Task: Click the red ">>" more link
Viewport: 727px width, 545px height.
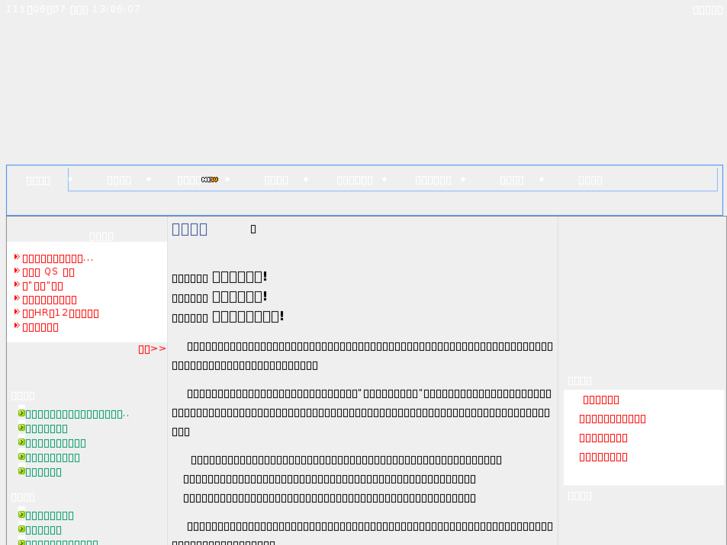Action: tap(152, 349)
